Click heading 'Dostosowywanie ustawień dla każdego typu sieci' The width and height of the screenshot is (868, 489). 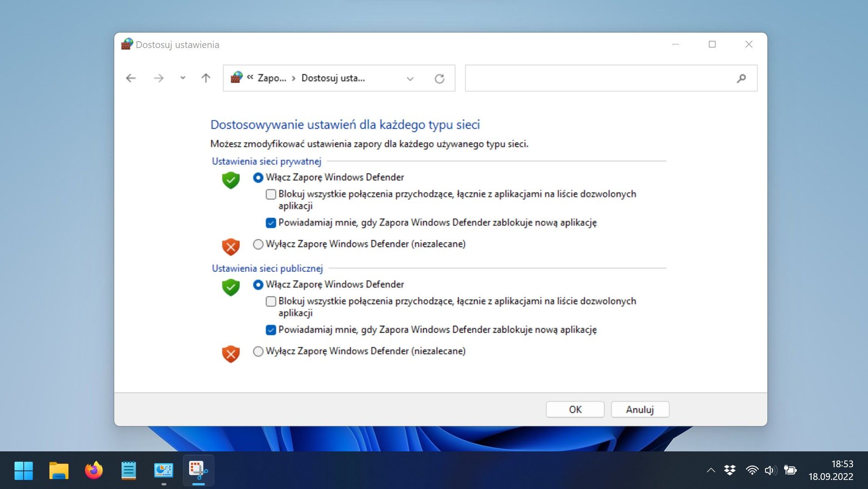tap(345, 125)
